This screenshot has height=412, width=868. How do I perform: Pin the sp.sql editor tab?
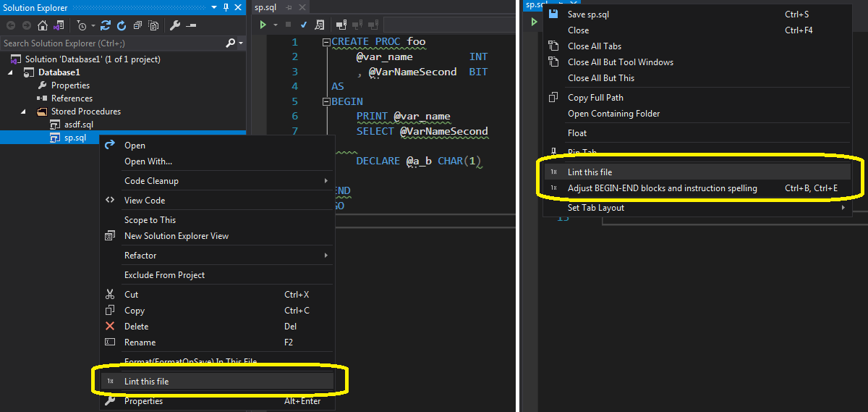289,7
